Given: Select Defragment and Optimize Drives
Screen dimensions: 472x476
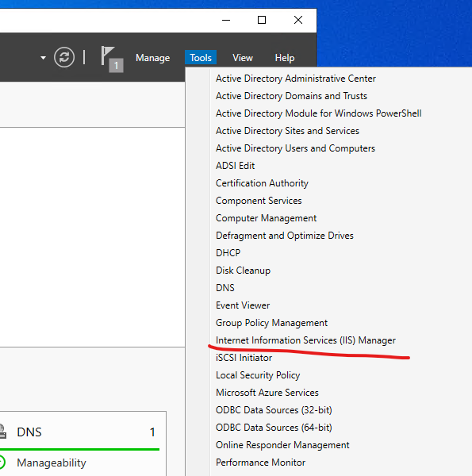Looking at the screenshot, I should pyautogui.click(x=285, y=236).
